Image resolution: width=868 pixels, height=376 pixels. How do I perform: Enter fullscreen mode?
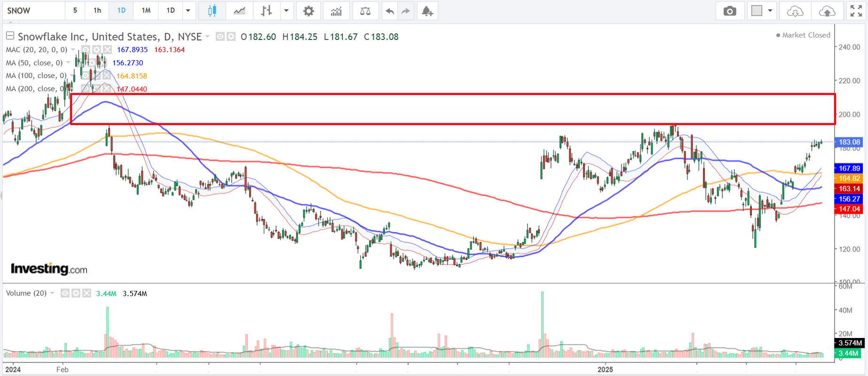856,11
